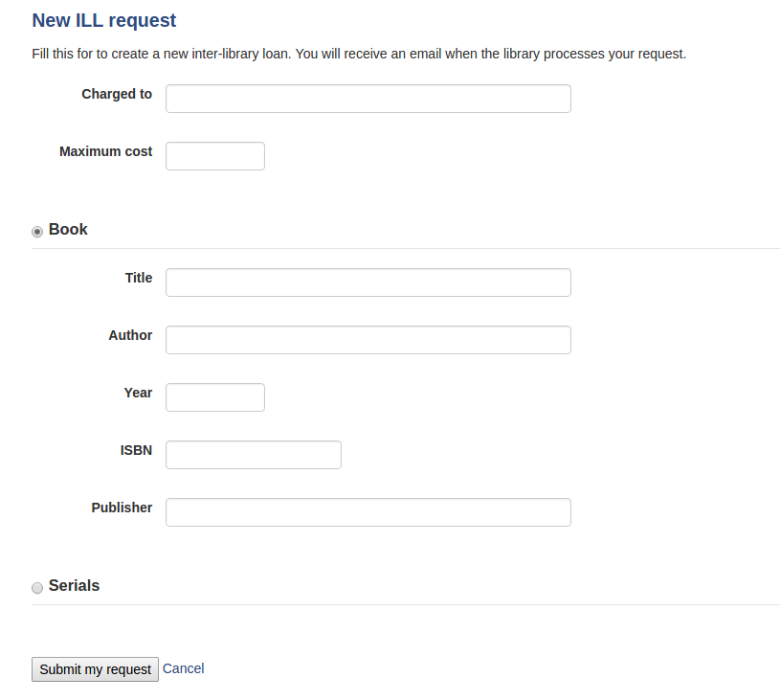Click the Charged to input field
This screenshot has height=700, width=780.
pyautogui.click(x=368, y=99)
